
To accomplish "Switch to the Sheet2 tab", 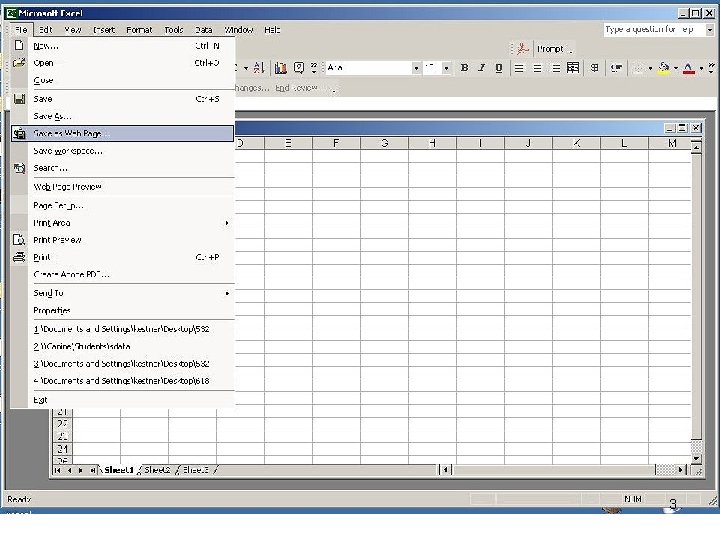I will (x=157, y=470).
